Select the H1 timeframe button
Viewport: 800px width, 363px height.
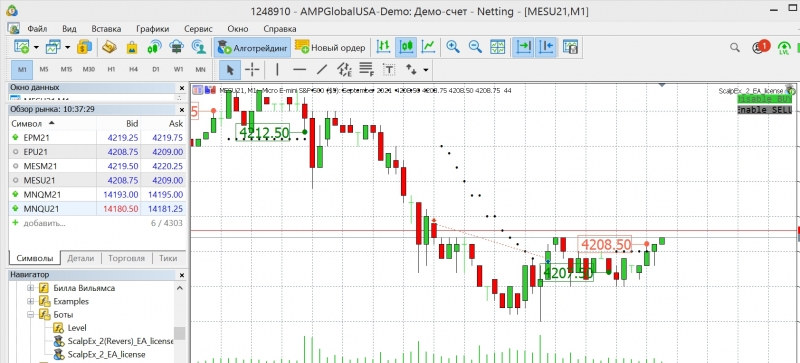tap(111, 70)
